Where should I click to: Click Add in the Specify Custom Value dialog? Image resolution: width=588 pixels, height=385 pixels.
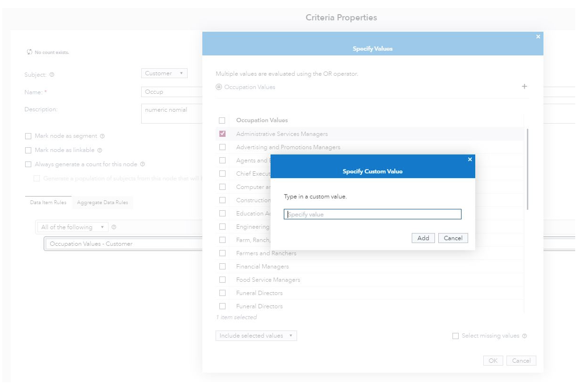click(423, 238)
